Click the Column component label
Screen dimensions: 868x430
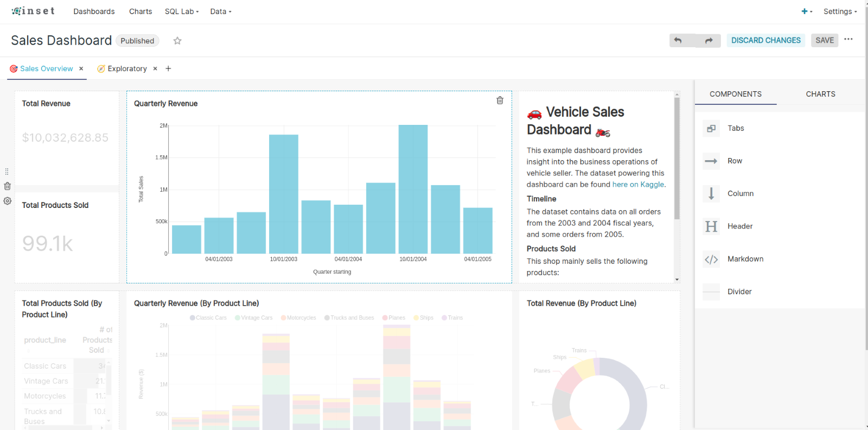(741, 194)
